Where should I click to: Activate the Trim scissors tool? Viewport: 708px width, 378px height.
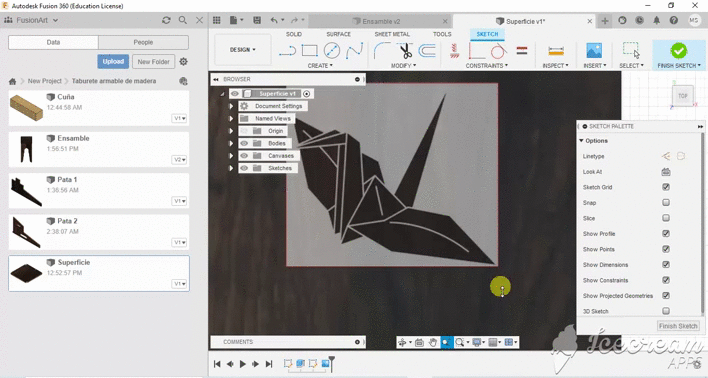point(405,51)
